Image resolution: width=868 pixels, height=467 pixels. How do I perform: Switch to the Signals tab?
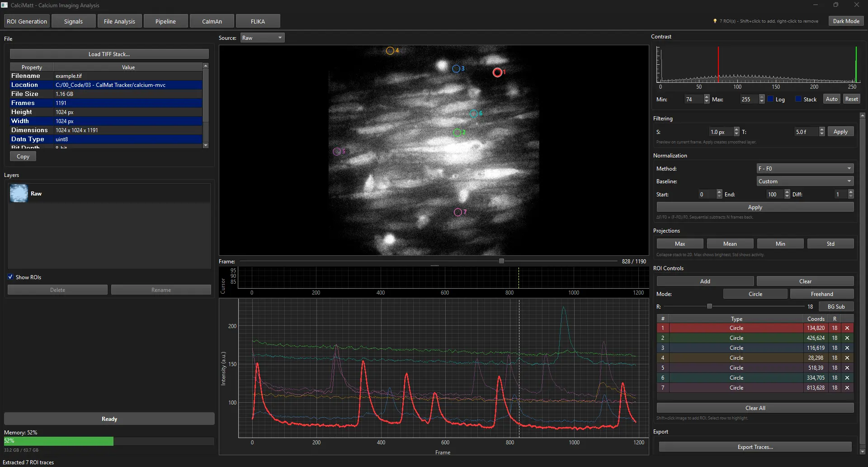(x=73, y=21)
